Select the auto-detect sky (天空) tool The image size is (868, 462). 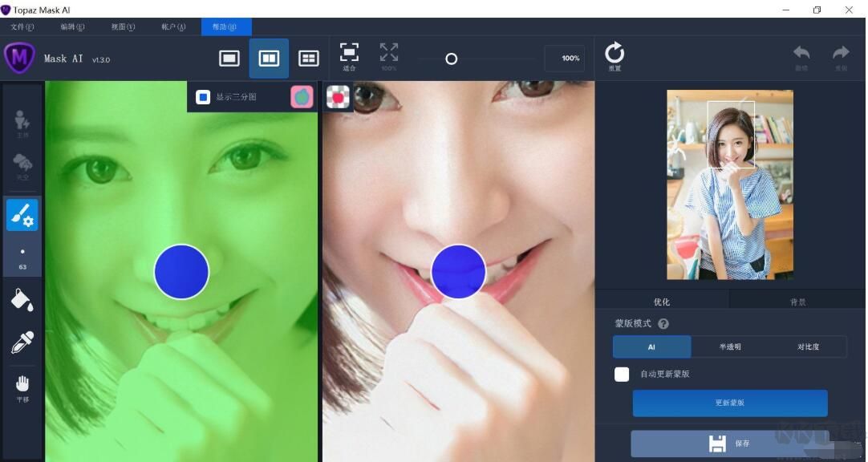[22, 166]
